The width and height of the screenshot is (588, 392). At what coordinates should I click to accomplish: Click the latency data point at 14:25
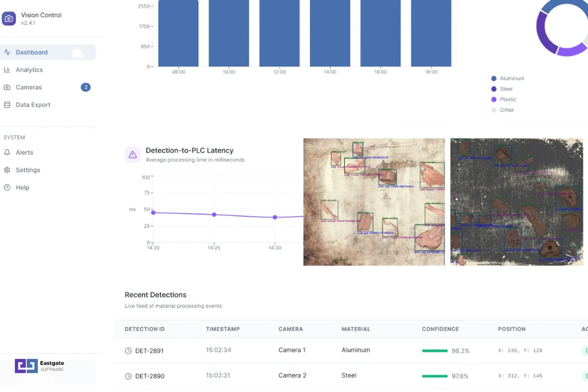[214, 215]
